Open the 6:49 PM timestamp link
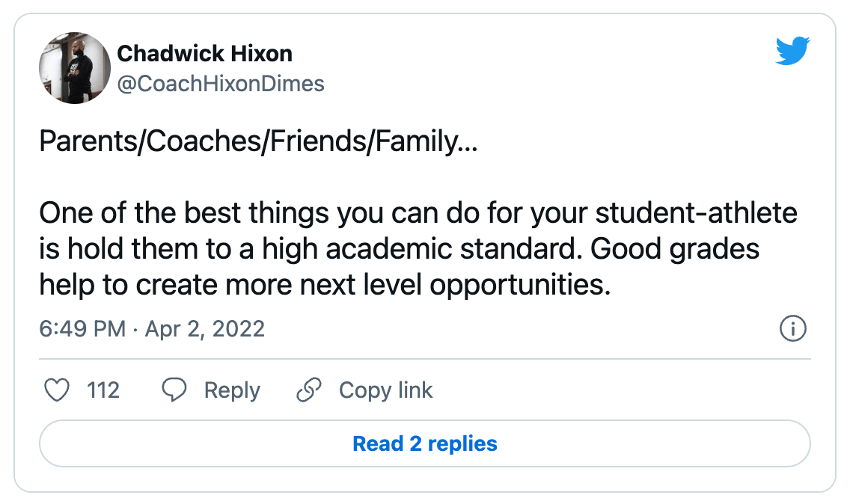Screen dimensions: 850x504 tap(81, 329)
